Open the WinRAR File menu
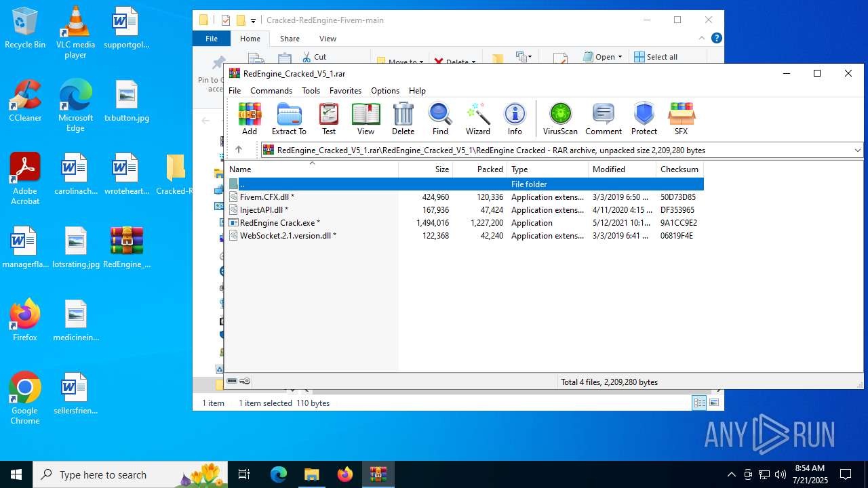 [235, 91]
